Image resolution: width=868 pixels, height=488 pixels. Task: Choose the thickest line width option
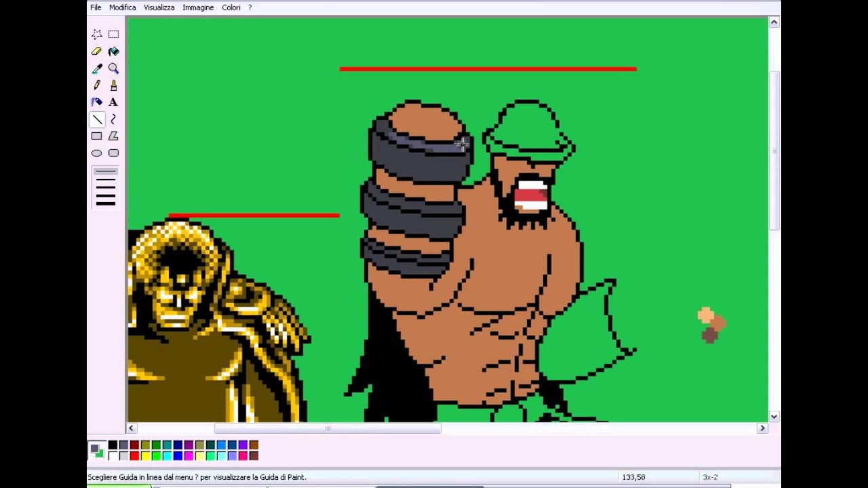[x=105, y=203]
